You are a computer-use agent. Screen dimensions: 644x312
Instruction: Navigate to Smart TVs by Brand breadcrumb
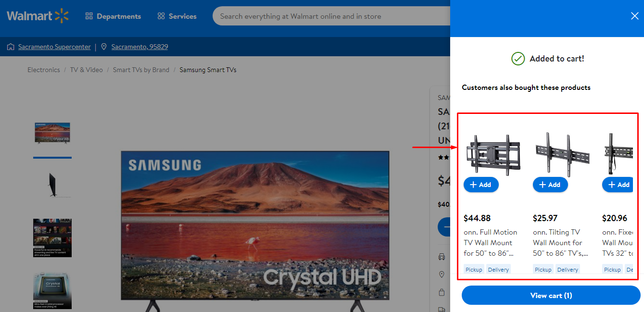(x=141, y=70)
